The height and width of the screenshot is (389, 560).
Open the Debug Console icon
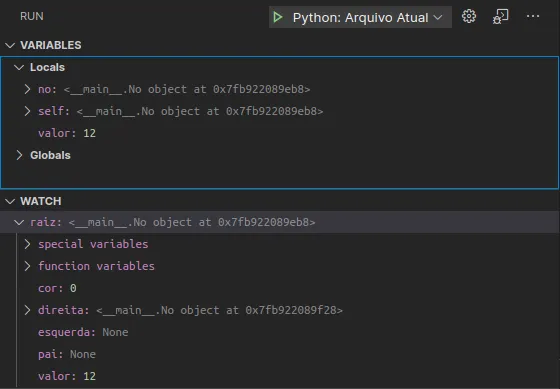coord(500,16)
